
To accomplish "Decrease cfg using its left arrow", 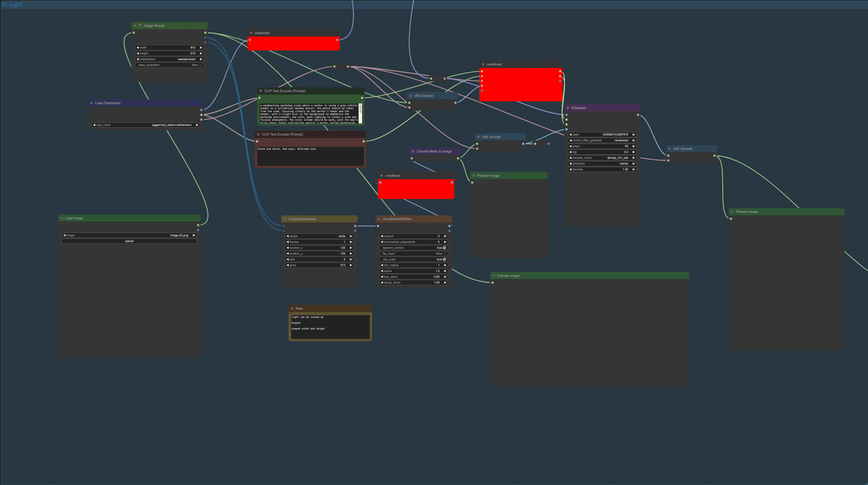I will [x=570, y=152].
